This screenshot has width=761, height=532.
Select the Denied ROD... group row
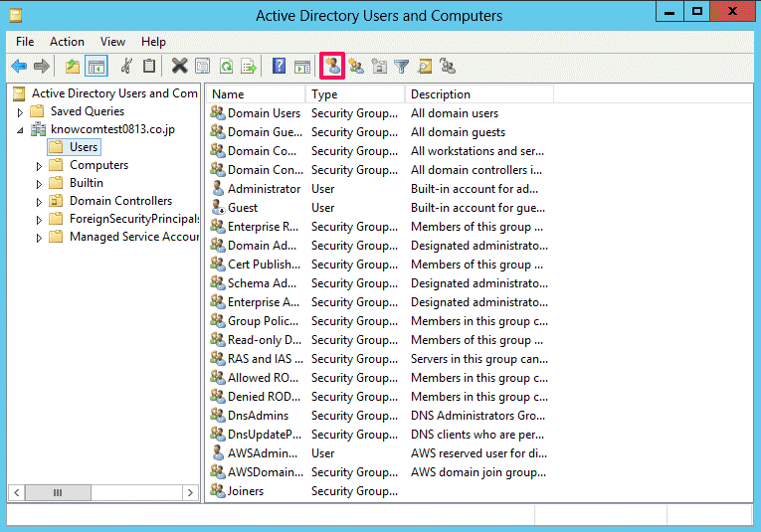[x=379, y=397]
